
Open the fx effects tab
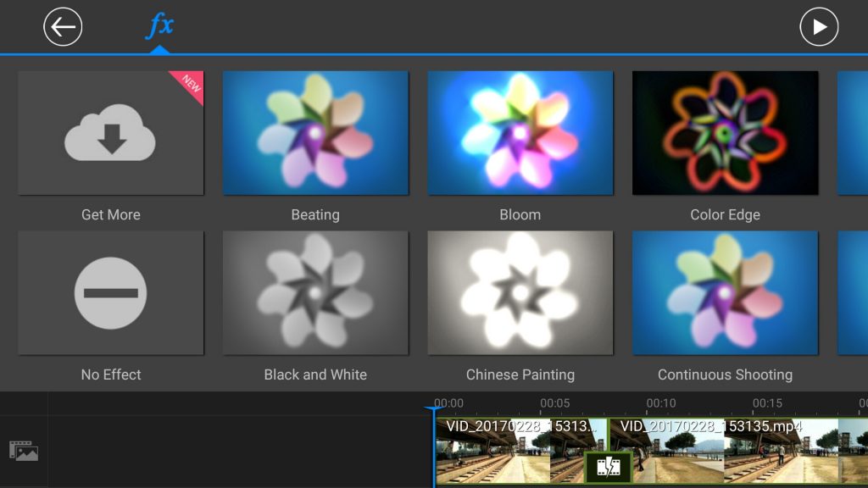(x=159, y=25)
